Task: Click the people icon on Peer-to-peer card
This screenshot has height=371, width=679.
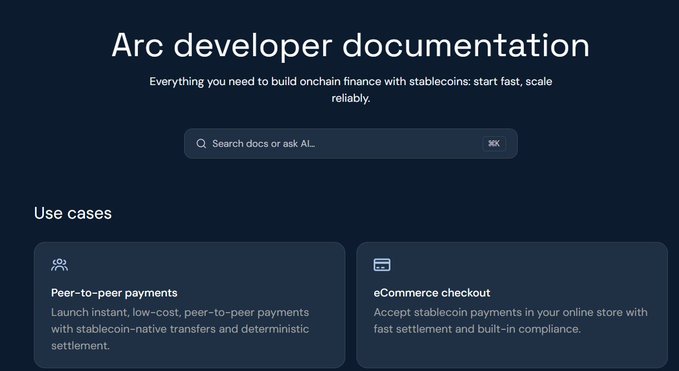Action: click(59, 265)
